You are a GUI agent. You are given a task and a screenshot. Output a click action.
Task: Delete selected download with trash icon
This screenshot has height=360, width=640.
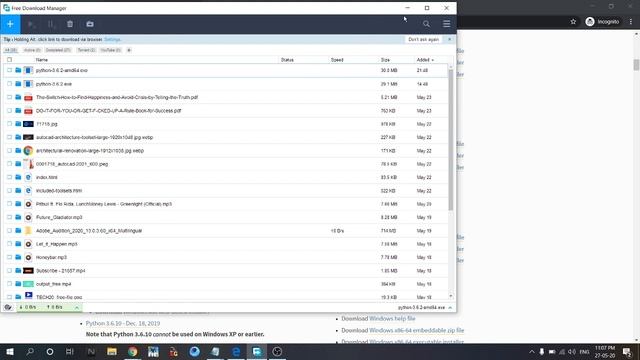click(x=70, y=24)
